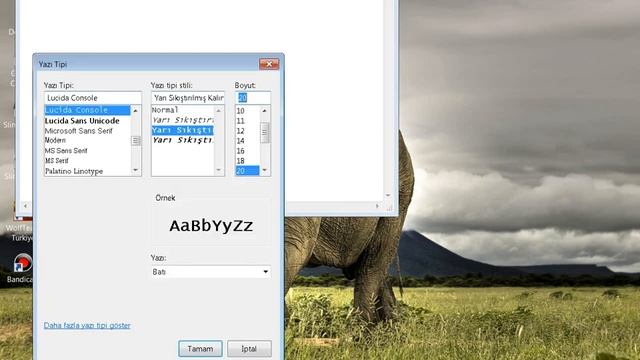
Task: Click Notepad vertical scroll down arrow
Action: (x=388, y=196)
